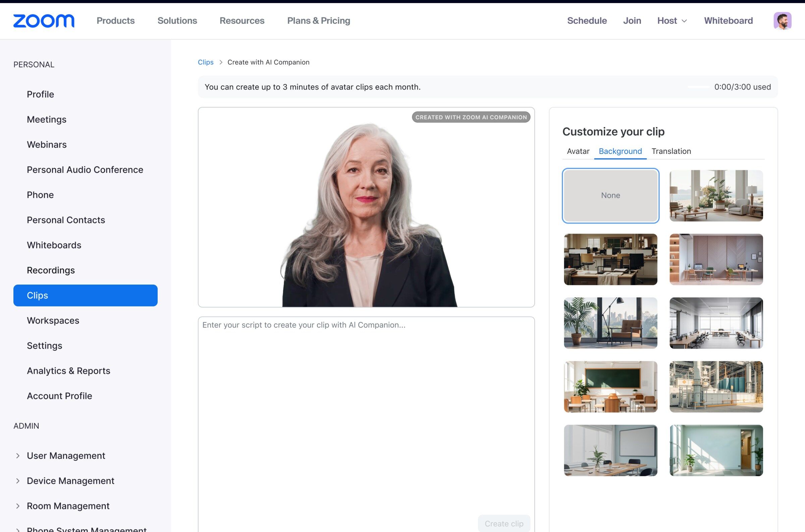This screenshot has height=532, width=805.
Task: Switch to the Translation tab
Action: pyautogui.click(x=671, y=151)
